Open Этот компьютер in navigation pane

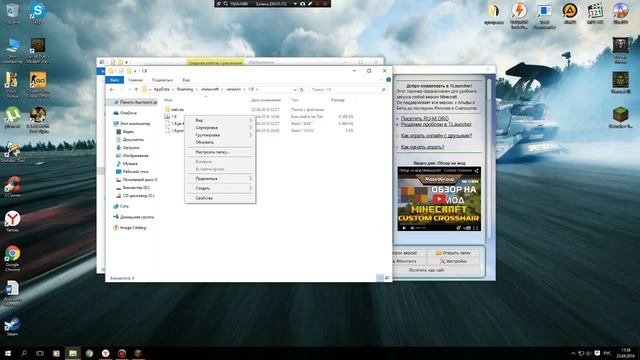[x=131, y=123]
